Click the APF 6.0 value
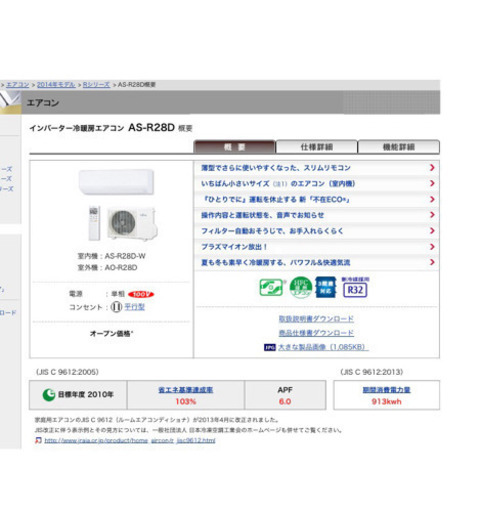The image size is (481, 512). 285,402
